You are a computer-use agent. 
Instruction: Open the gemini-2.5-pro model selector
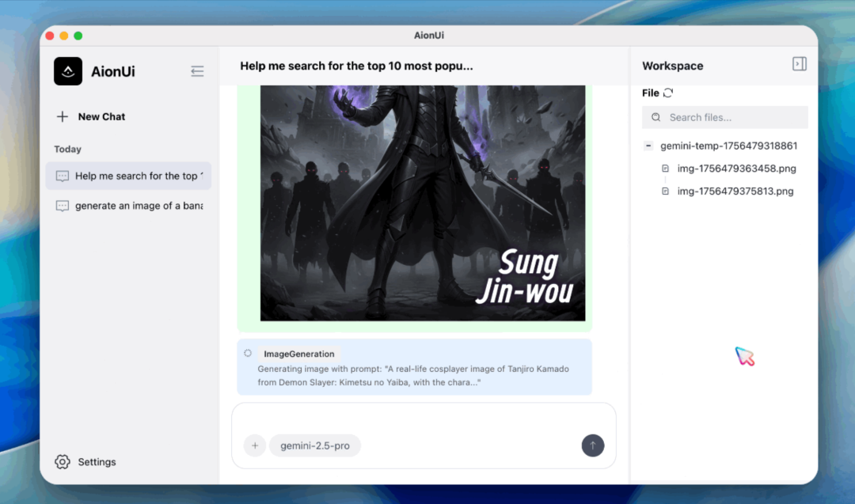click(x=315, y=445)
